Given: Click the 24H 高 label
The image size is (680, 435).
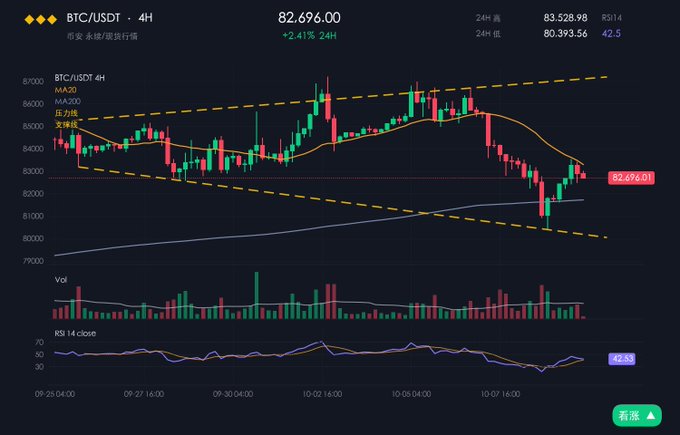Looking at the screenshot, I should coord(487,18).
